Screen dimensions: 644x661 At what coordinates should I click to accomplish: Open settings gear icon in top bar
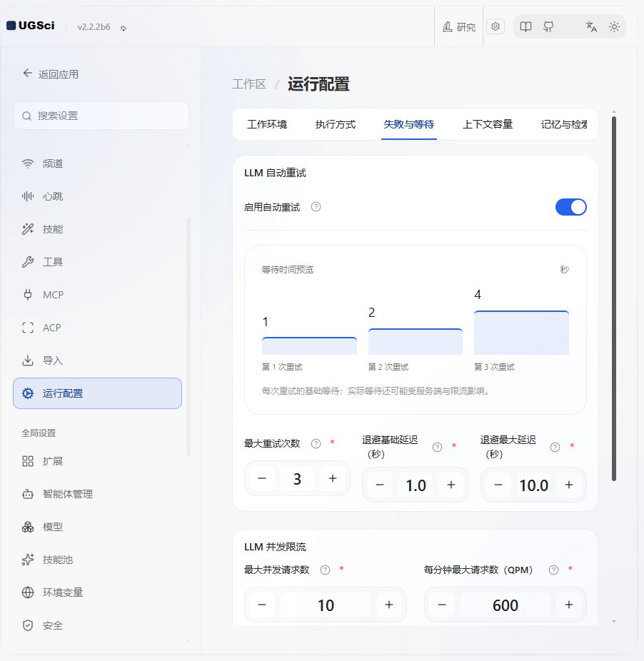(x=495, y=26)
